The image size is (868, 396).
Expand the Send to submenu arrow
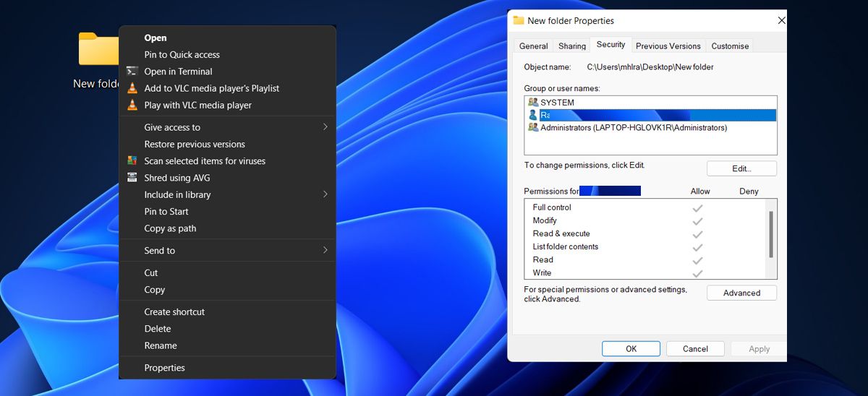(x=325, y=250)
